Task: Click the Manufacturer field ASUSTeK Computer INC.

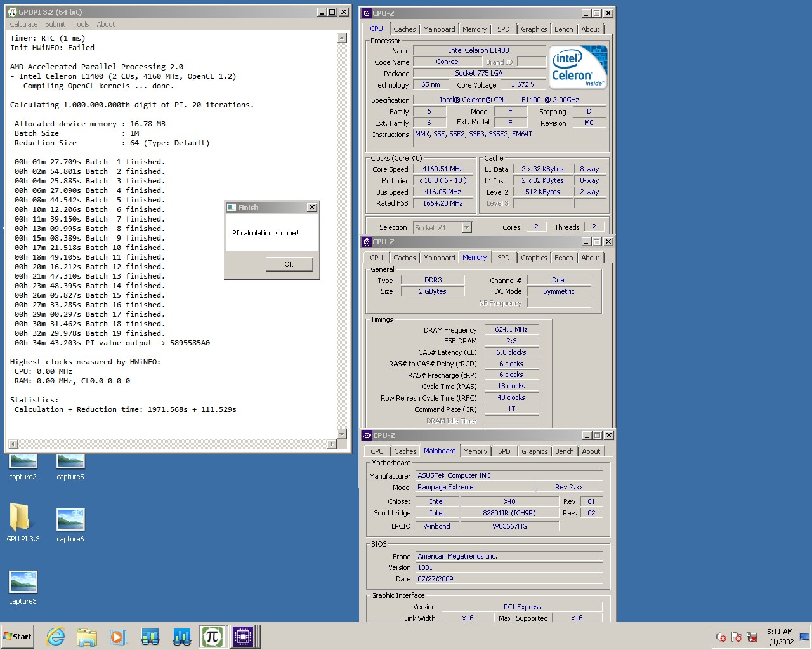Action: (509, 475)
